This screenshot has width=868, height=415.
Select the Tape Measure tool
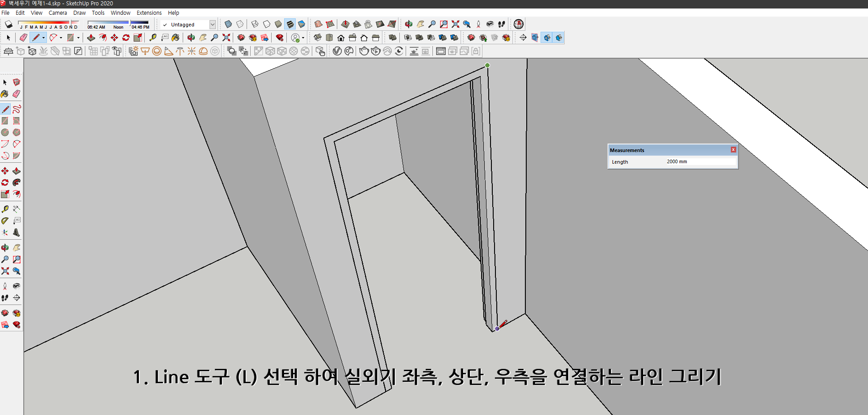153,38
